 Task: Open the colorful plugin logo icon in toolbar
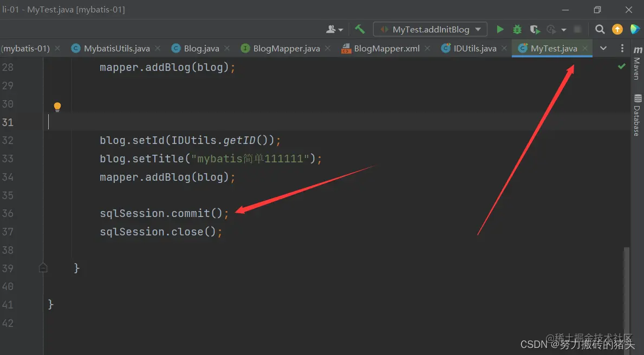(635, 29)
